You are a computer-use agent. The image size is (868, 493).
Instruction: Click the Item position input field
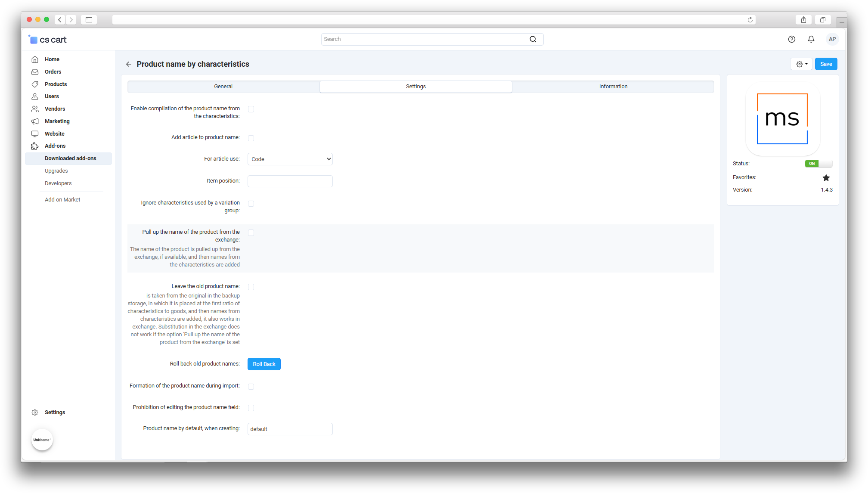tap(290, 181)
